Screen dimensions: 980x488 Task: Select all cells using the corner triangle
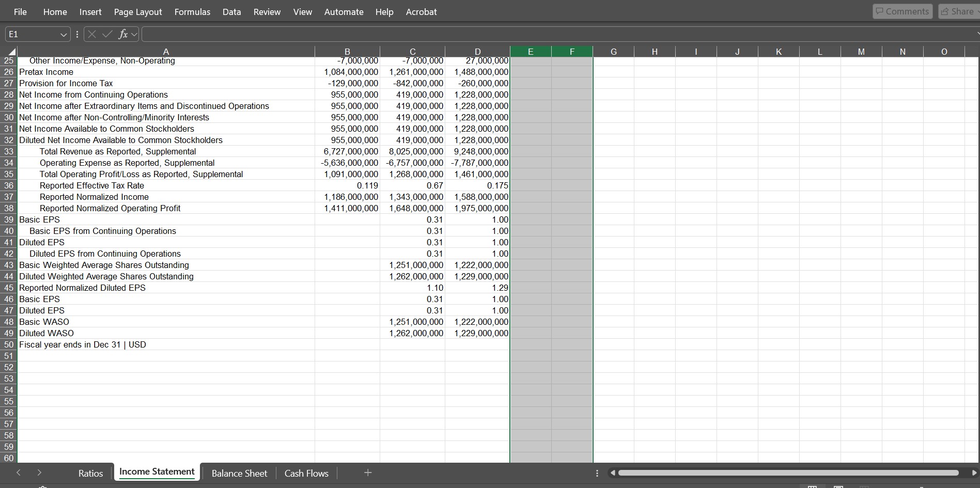(11, 52)
